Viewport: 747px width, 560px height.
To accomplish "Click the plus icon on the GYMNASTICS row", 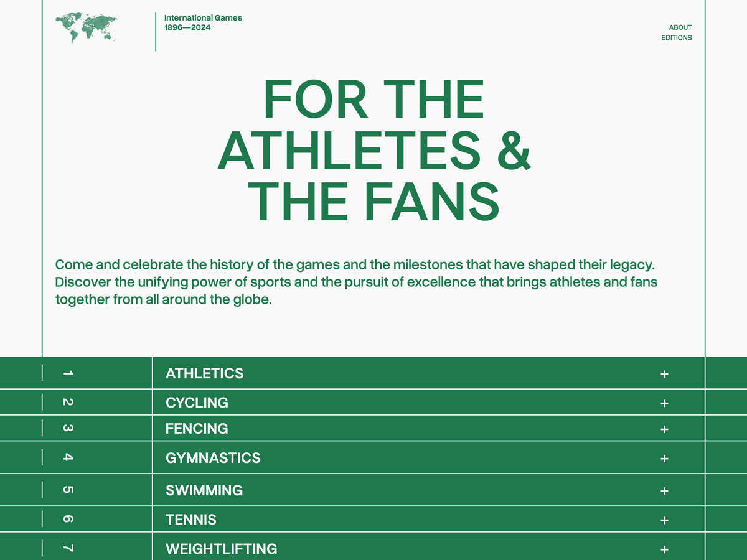I will [664, 458].
